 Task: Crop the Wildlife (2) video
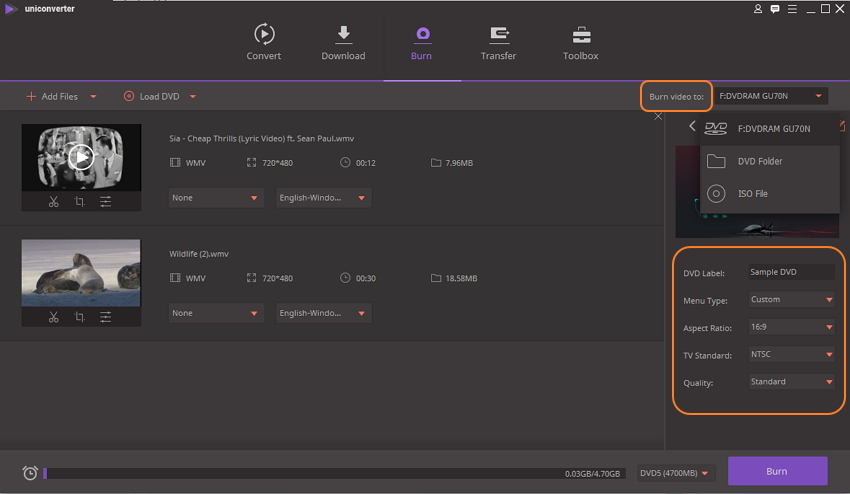(80, 317)
